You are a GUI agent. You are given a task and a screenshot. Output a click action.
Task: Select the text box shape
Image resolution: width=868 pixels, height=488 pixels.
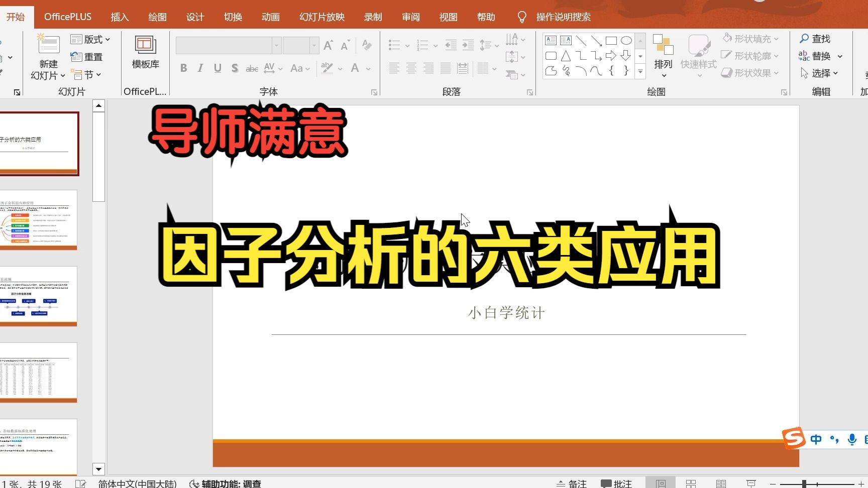[551, 40]
